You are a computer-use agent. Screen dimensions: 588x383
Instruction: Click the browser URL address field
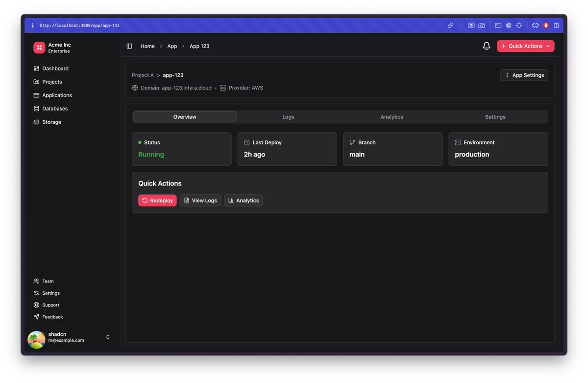pyautogui.click(x=79, y=26)
